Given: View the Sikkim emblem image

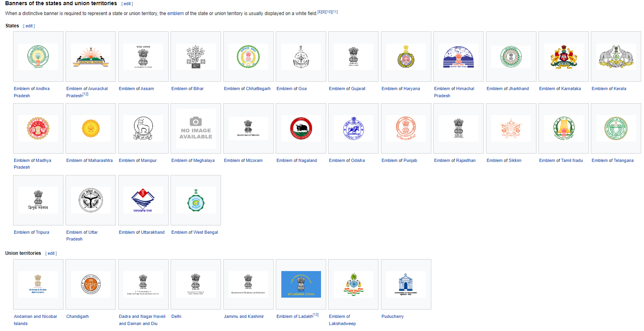Looking at the screenshot, I should tap(511, 129).
